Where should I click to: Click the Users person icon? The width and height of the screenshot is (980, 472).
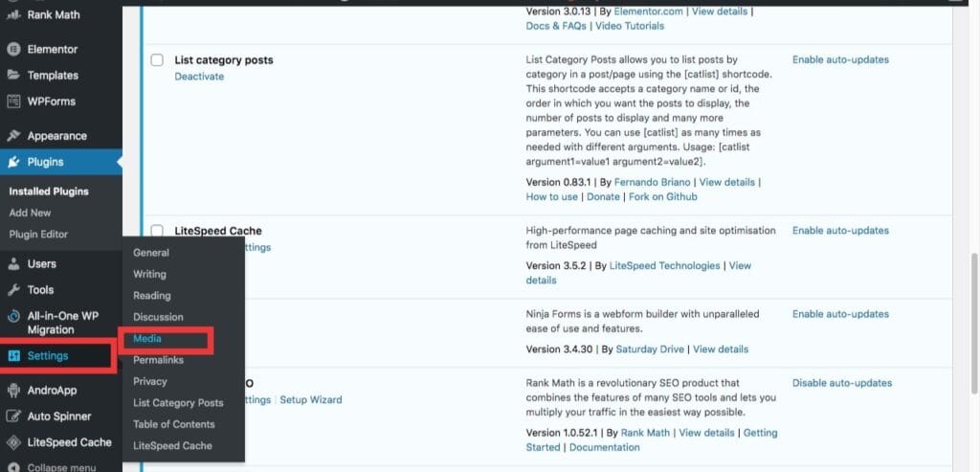click(13, 264)
